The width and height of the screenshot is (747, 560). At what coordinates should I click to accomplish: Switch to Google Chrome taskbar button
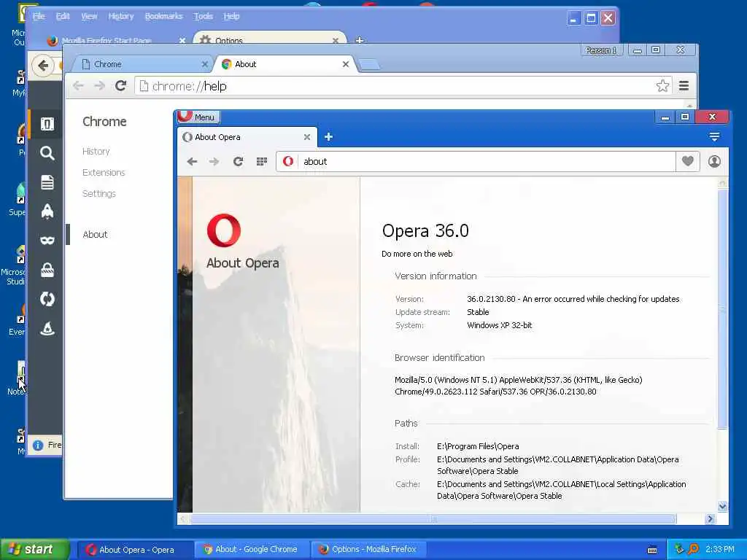252,550
